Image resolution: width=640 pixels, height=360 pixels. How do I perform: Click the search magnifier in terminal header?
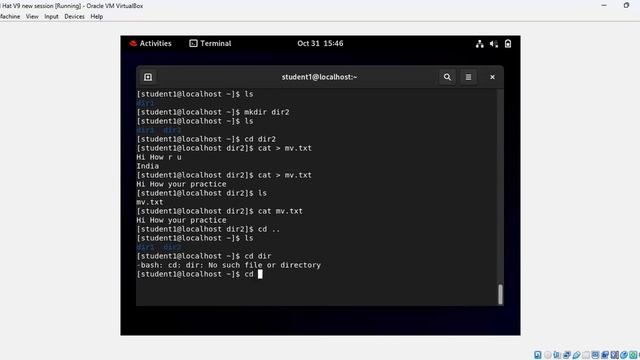pyautogui.click(x=447, y=77)
